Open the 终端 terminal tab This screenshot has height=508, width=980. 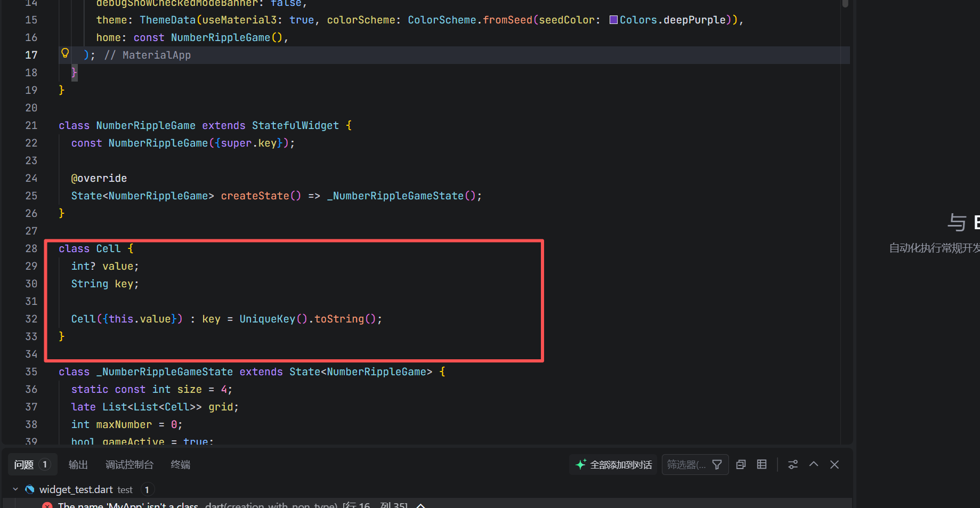pyautogui.click(x=181, y=465)
